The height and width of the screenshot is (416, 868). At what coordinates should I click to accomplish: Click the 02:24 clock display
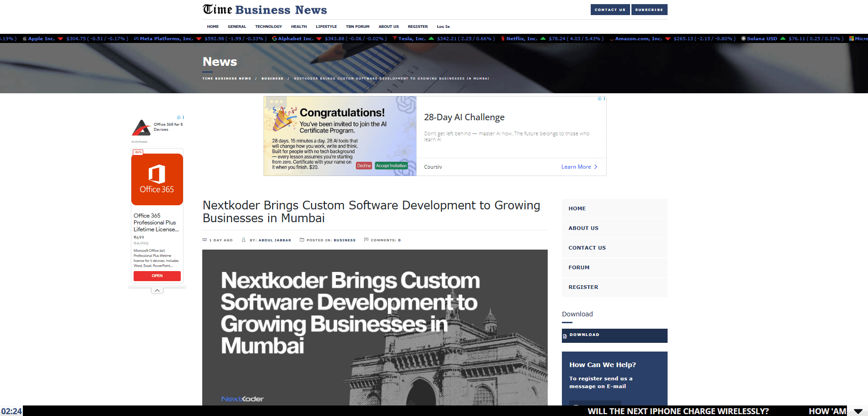pyautogui.click(x=11, y=411)
